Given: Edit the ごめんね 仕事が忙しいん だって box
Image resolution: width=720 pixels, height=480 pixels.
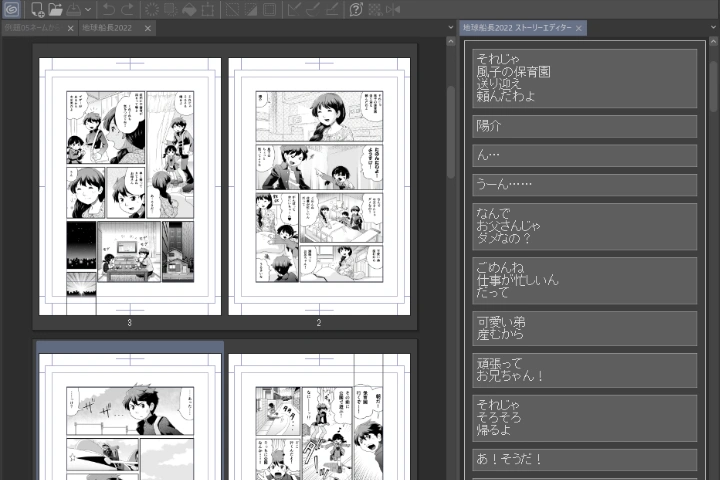Looking at the screenshot, I should point(585,281).
